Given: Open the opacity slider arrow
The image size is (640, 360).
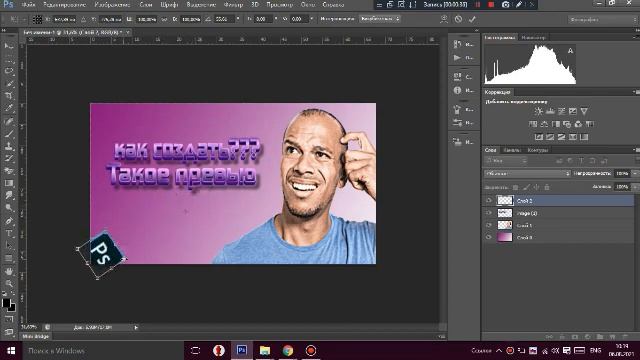Looking at the screenshot, I should [x=635, y=173].
